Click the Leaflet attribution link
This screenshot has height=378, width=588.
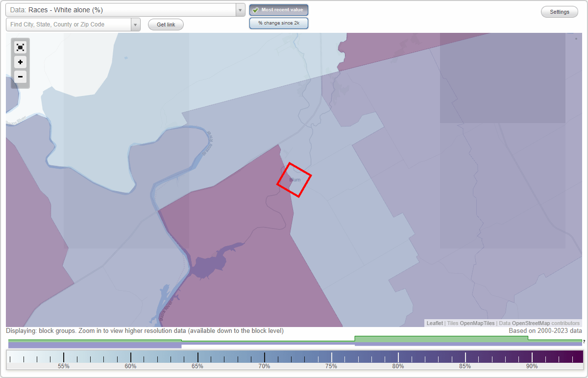tap(435, 323)
